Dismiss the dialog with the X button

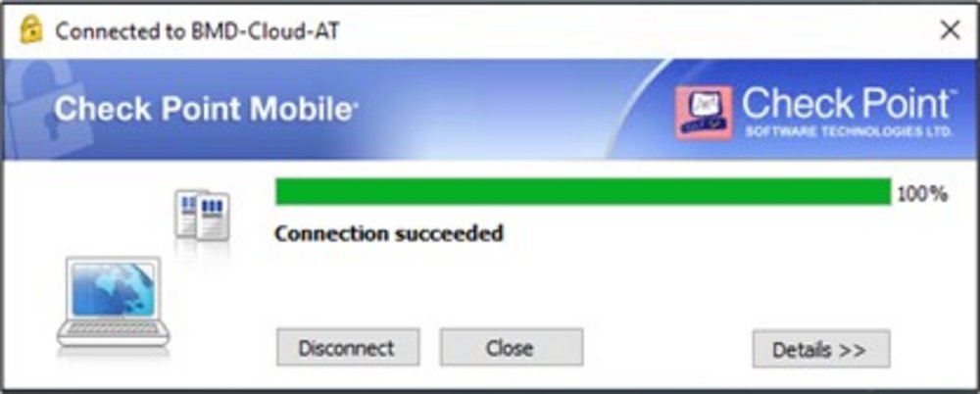tap(950, 29)
